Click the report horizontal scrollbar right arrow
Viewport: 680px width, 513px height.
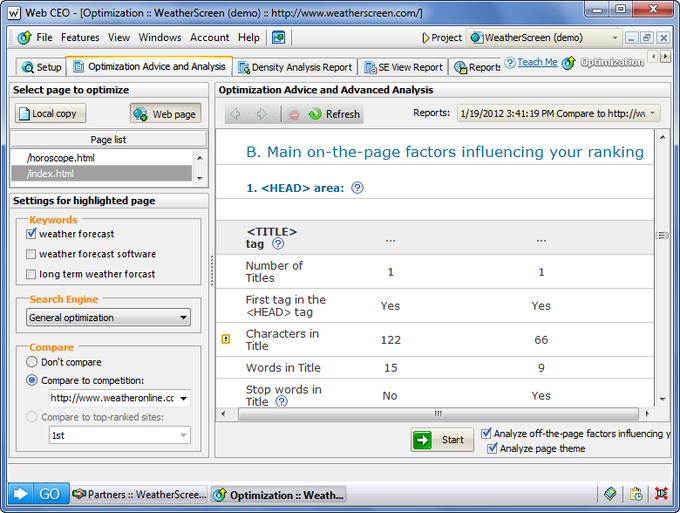click(647, 414)
